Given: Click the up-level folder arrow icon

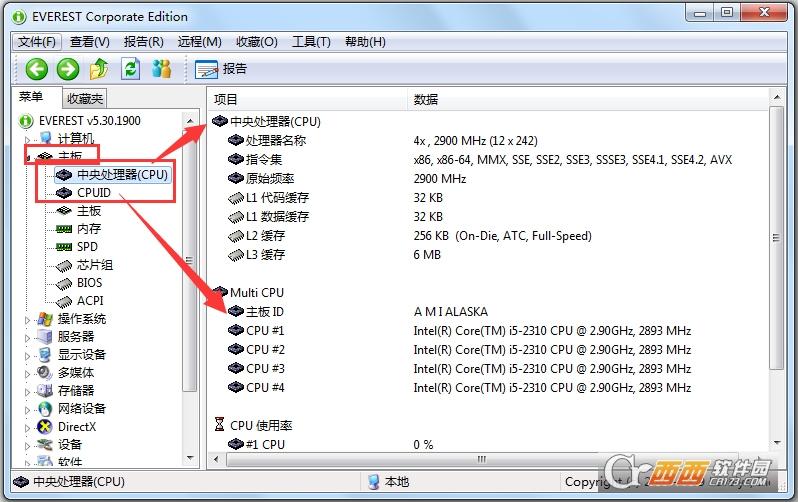Looking at the screenshot, I should 99,69.
